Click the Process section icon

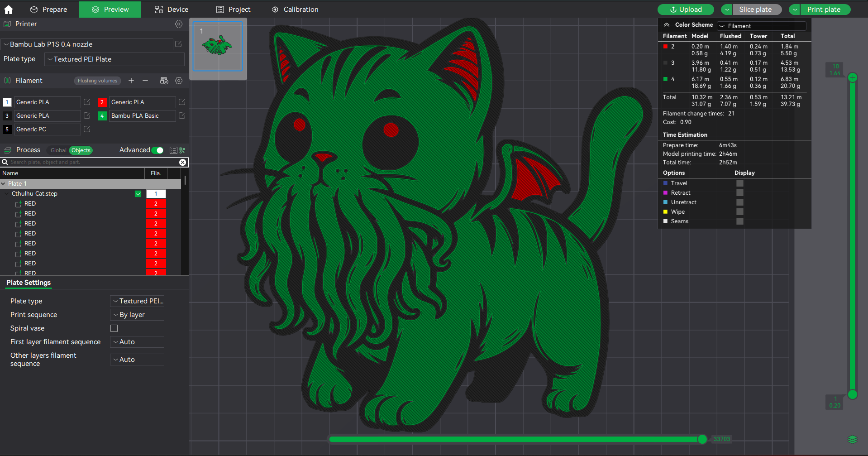pyautogui.click(x=7, y=150)
